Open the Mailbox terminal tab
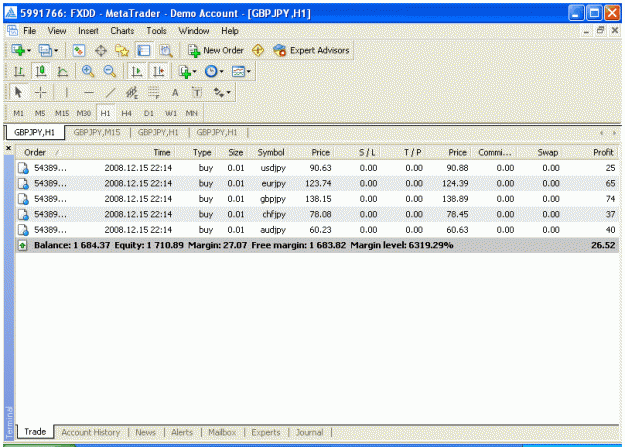 point(222,432)
